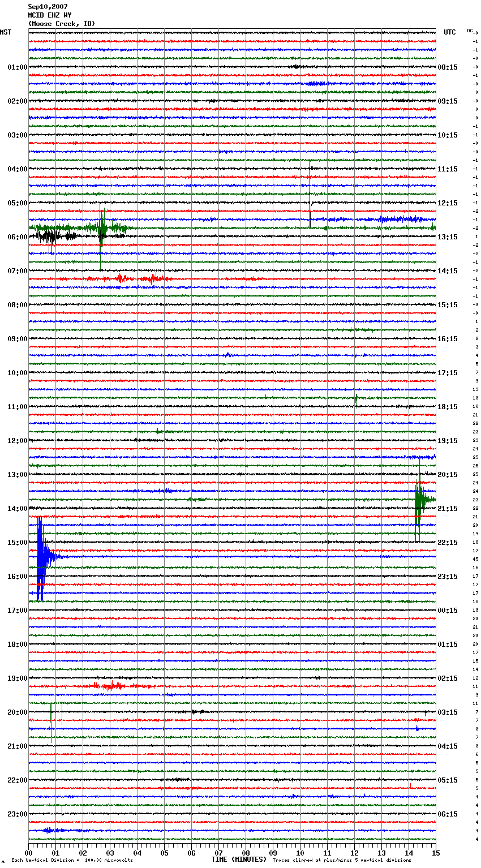This screenshot has width=481, height=868.
Task: Click the 09:00 MST time label
Action: pyautogui.click(x=18, y=339)
